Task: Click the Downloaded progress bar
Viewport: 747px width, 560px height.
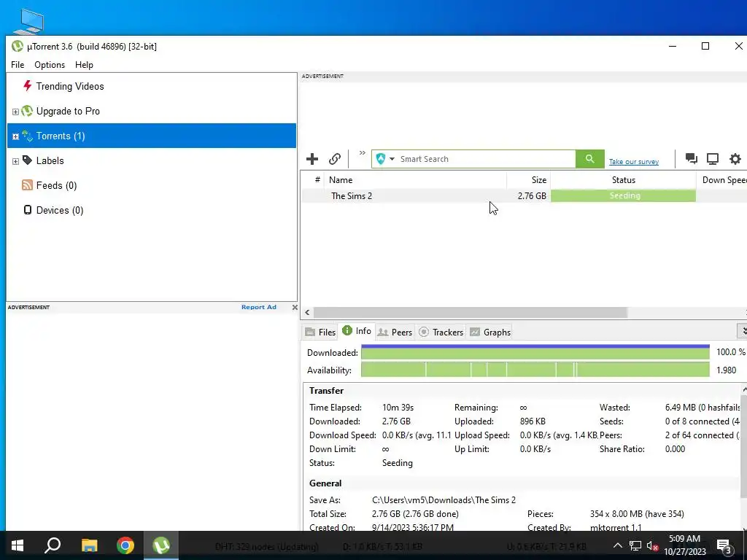Action: (535, 352)
